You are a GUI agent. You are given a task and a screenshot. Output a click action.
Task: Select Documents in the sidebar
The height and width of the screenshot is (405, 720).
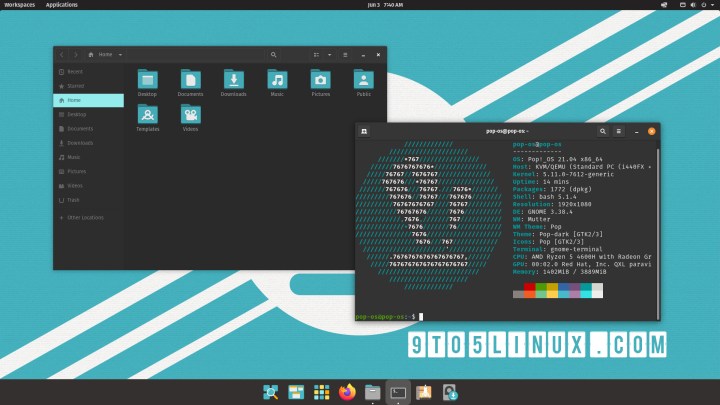89,129
